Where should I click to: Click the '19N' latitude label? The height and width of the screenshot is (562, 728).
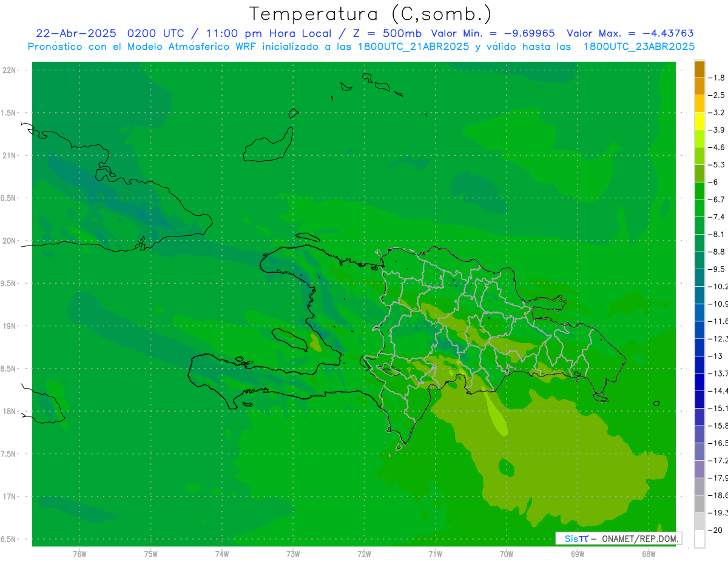click(x=10, y=326)
